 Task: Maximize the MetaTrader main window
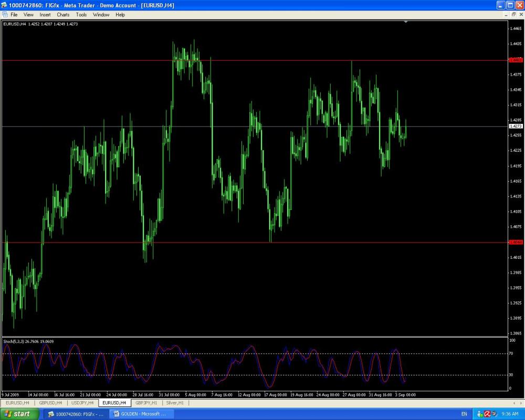tap(510, 5)
